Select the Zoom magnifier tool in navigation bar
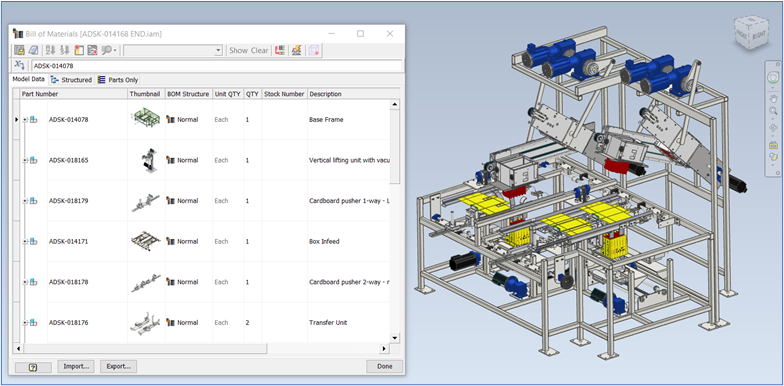784x386 pixels. pos(773,111)
